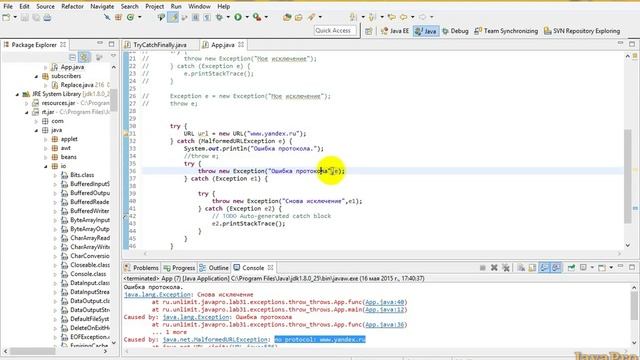Click the Debug bug icon in toolbar
Screen dimensions: 640x360
coord(219,17)
